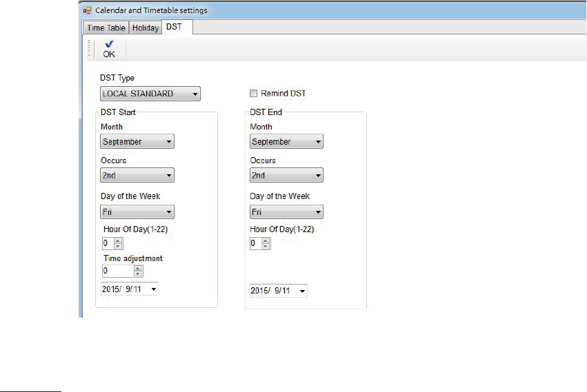Click the toolbar drag grip handle
The height and width of the screenshot is (392, 587).
pyautogui.click(x=89, y=49)
